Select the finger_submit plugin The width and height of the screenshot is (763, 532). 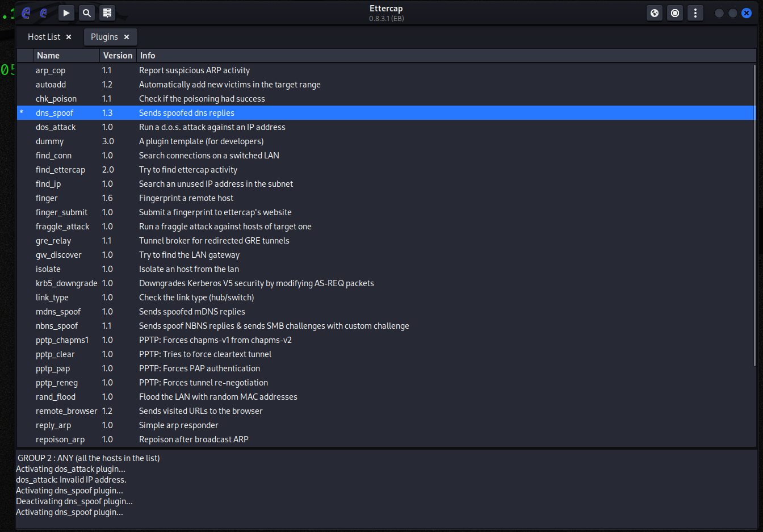[x=386, y=212]
